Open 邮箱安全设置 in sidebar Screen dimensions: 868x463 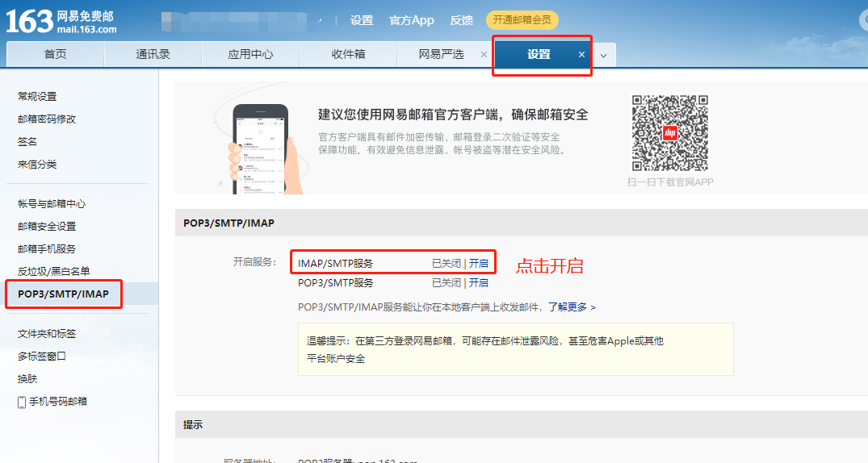[x=47, y=226]
